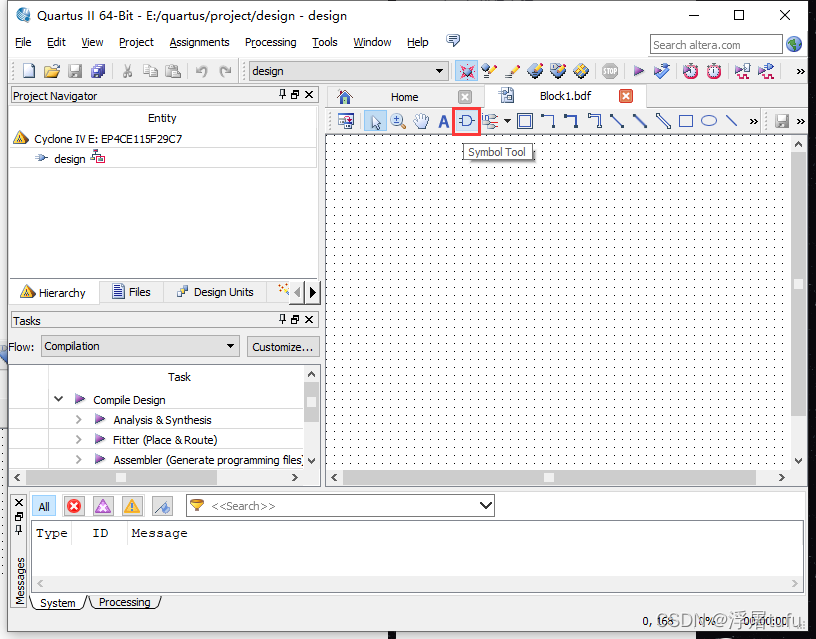
Task: Switch to the Files tab
Action: tap(132, 292)
